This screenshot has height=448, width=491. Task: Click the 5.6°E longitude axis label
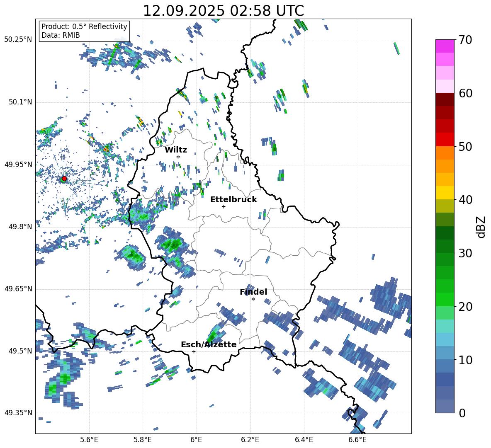click(89, 440)
